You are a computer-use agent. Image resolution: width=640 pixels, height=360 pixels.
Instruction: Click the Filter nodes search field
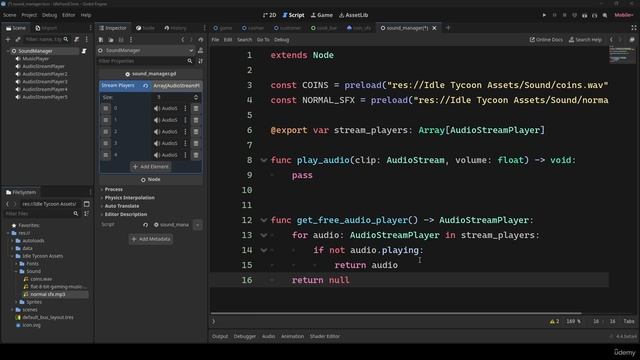pyautogui.click(x=46, y=40)
